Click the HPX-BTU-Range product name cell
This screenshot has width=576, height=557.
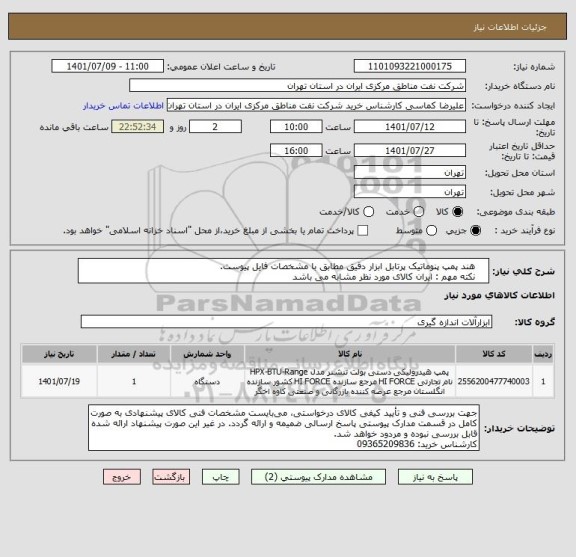(x=350, y=381)
